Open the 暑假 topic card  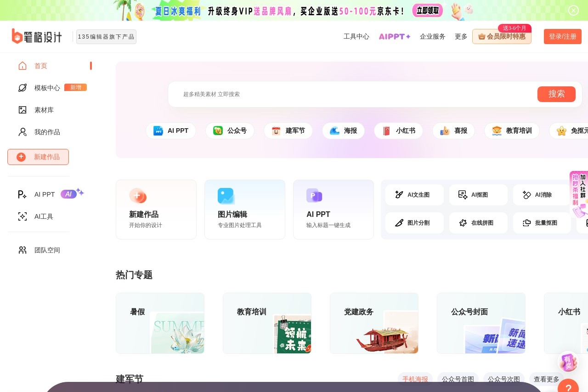click(160, 323)
